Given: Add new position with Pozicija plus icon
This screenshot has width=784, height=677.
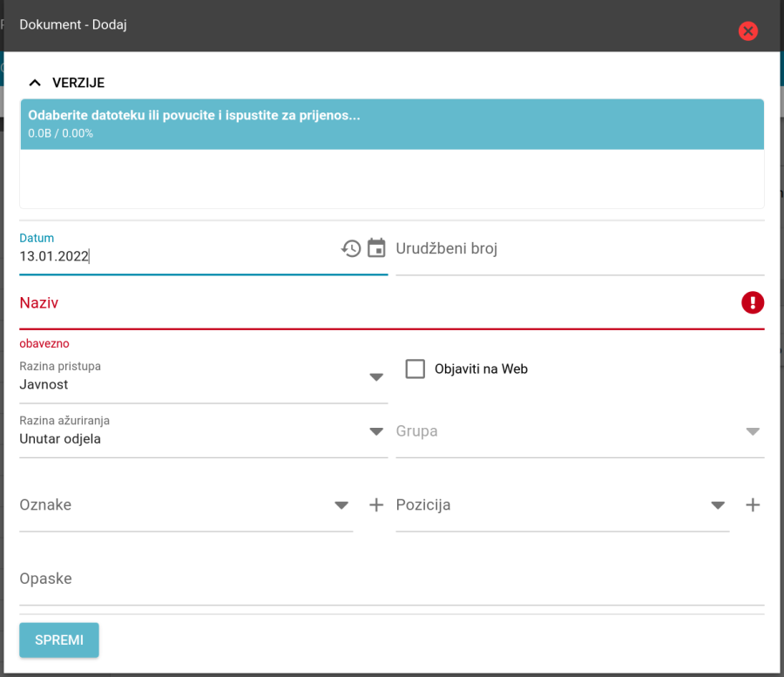Looking at the screenshot, I should 753,505.
